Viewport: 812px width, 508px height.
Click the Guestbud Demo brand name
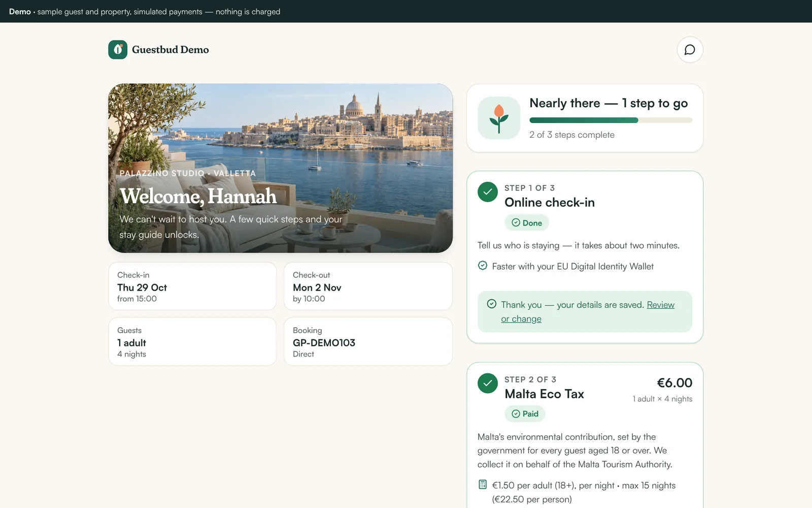pyautogui.click(x=171, y=50)
